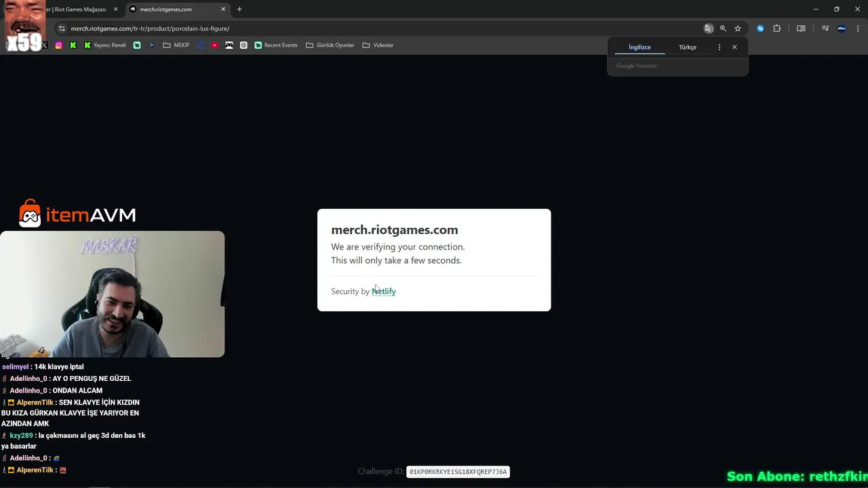This screenshot has height=488, width=868.
Task: Open the ChatGPT bookmark icon
Action: (243, 45)
